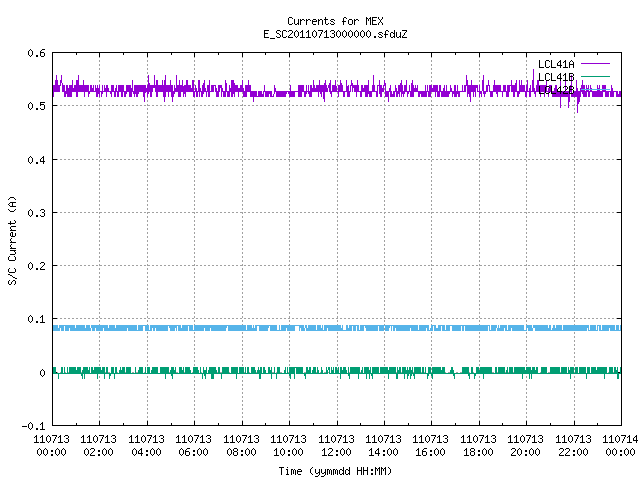Image resolution: width=640 pixels, height=480 pixels.
Task: Click the blue line sample beside LCL42B
Action: tap(595, 89)
